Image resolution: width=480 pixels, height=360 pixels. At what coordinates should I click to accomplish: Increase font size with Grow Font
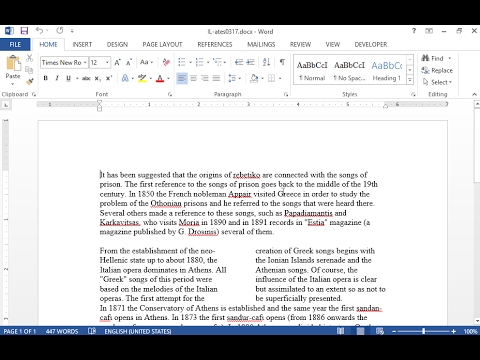pyautogui.click(x=117, y=62)
